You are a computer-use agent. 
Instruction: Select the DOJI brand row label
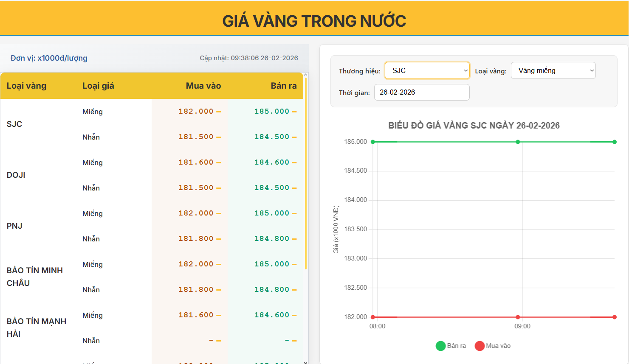pos(16,175)
